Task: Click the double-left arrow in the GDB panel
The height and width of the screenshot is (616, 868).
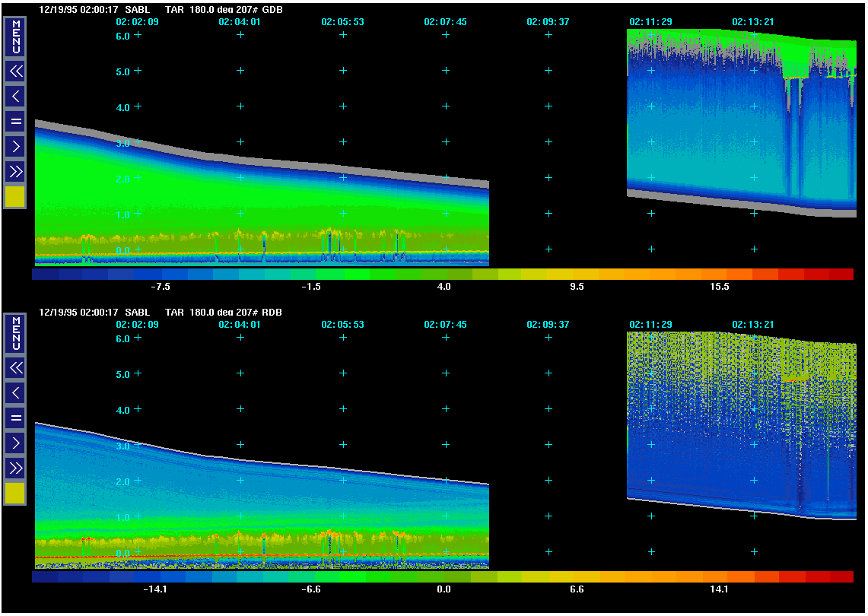Action: click(15, 71)
